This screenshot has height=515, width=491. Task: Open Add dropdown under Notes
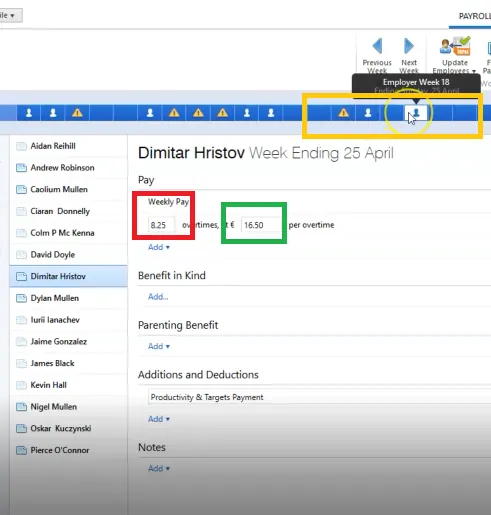coord(159,468)
